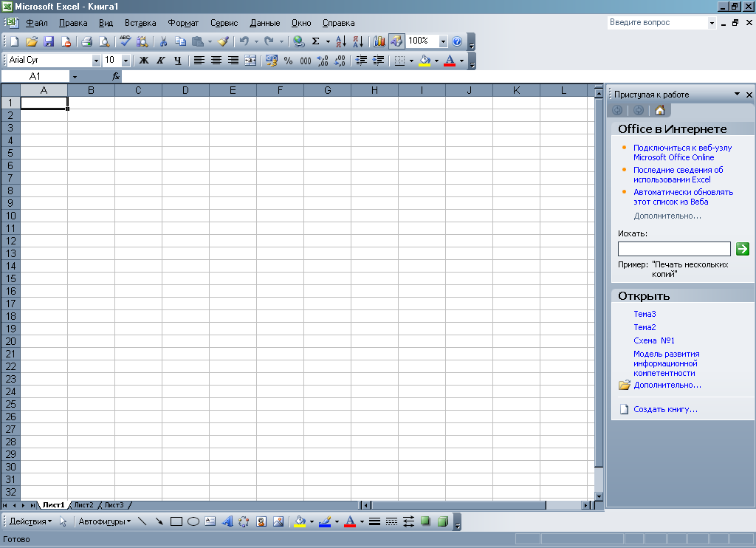Screen dimensions: 756x548
Task: Switch to sheet tab Лист2
Action: tap(84, 505)
